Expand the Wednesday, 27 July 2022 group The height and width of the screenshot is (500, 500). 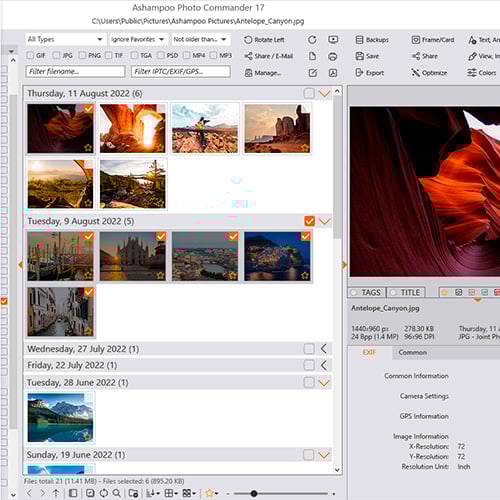pyautogui.click(x=324, y=349)
